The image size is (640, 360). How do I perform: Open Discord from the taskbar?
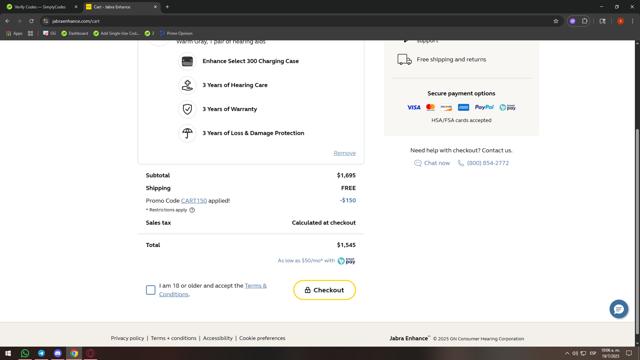pos(58,353)
